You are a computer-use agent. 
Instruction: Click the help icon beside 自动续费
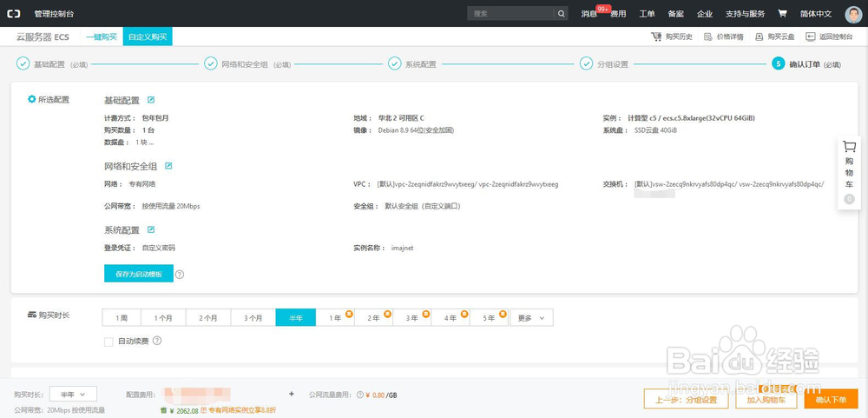[157, 341]
